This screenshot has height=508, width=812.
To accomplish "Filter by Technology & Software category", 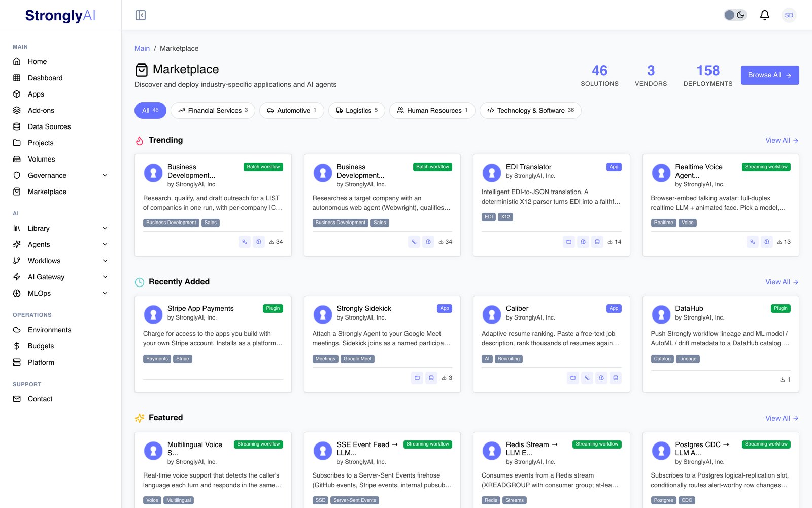I will 530,110.
